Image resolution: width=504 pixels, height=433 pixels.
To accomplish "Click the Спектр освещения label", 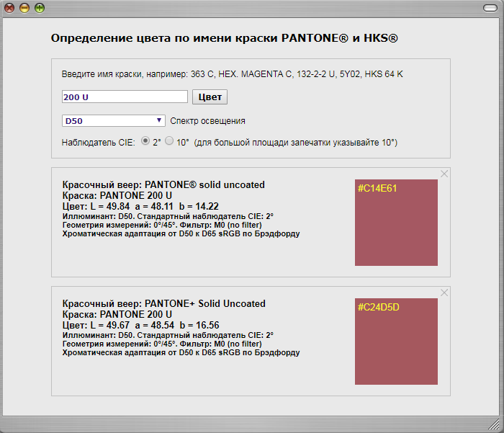I will point(207,121).
